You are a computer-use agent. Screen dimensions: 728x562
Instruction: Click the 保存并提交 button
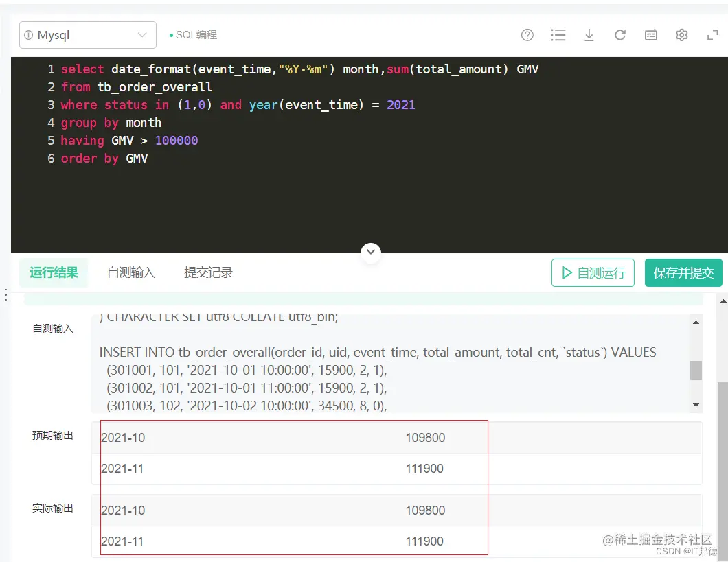click(683, 272)
